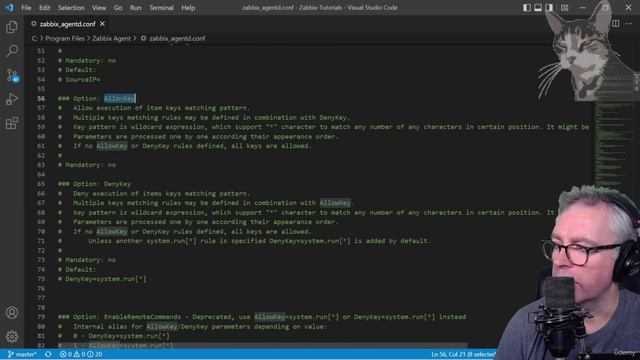Click the Zabbix Agent breadcrumb
The image size is (640, 360).
[x=111, y=38]
